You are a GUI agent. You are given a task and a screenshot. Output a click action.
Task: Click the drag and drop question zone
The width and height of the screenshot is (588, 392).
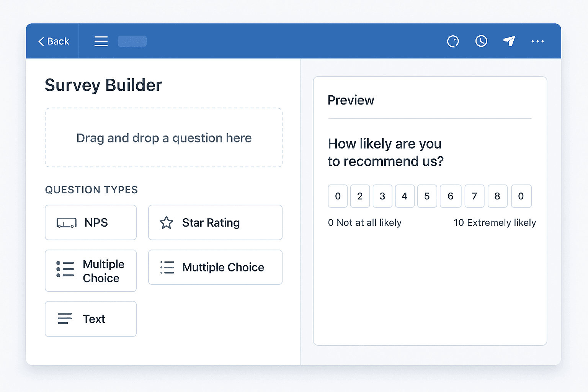point(164,138)
